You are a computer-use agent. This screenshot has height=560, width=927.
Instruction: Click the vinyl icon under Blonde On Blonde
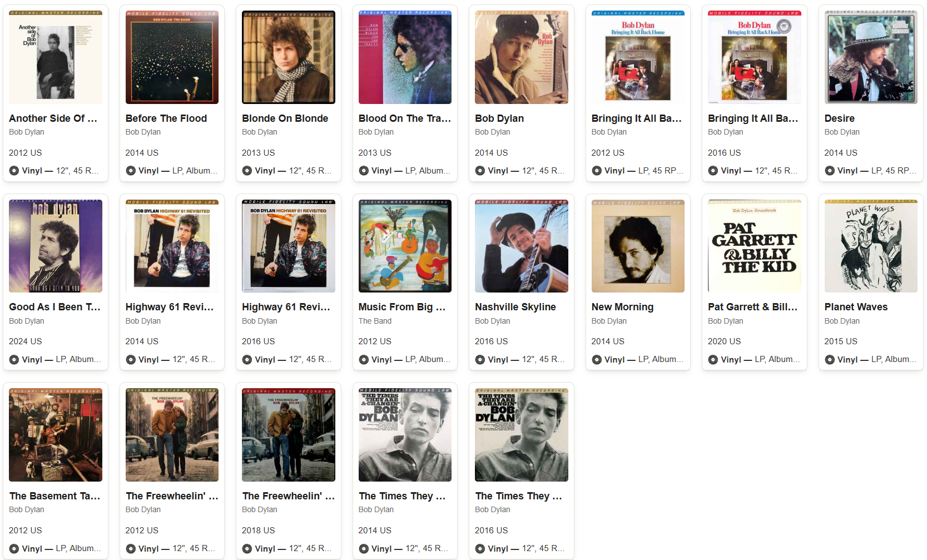click(247, 171)
